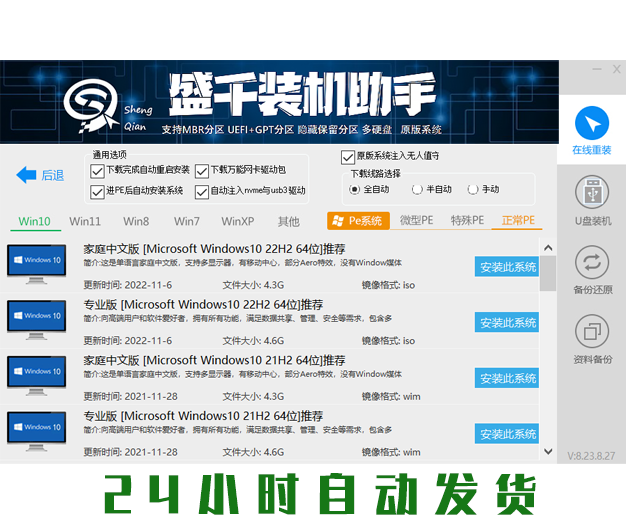Select Windows 10 thumbnail for 家庭中文版 22H2
The height and width of the screenshot is (523, 626).
pos(36,264)
